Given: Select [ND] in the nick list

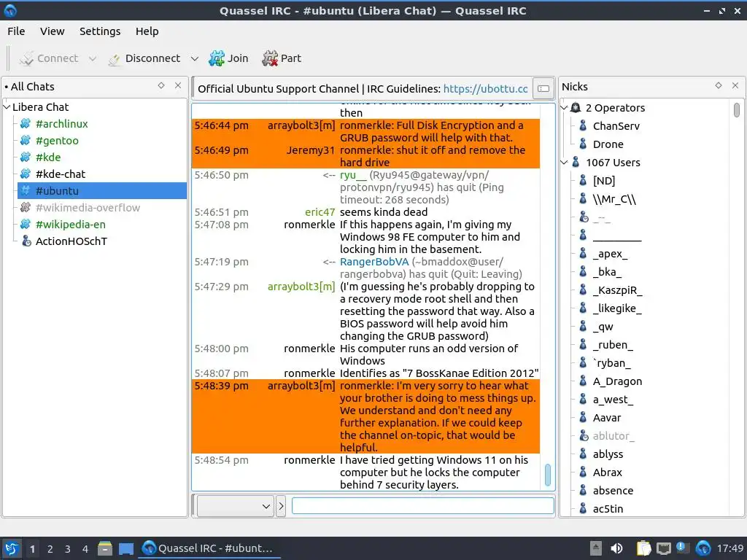Looking at the screenshot, I should [x=603, y=181].
